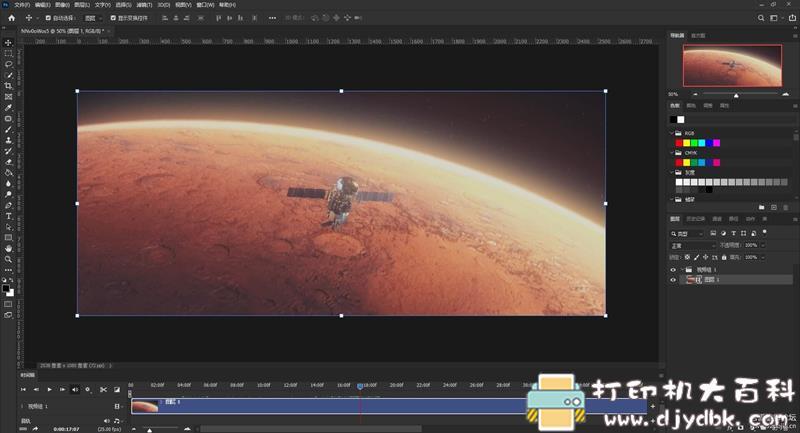This screenshot has width=800, height=433.
Task: Toggle the Auto-Select checkbox
Action: tap(48, 18)
